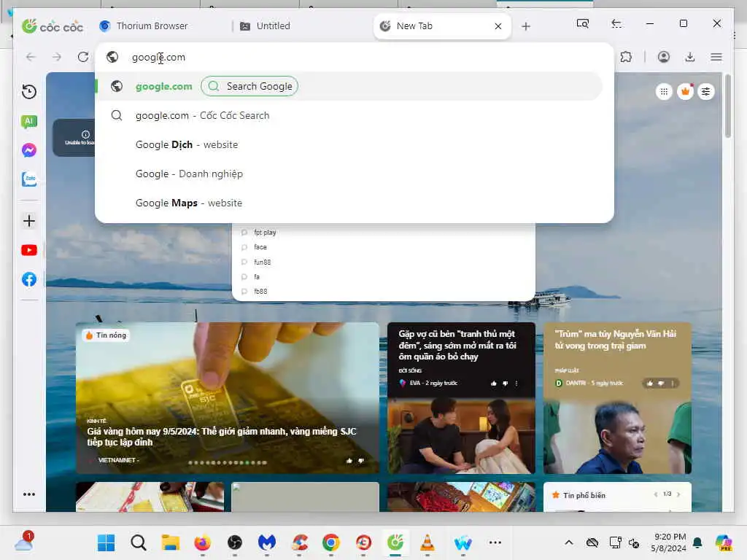Open Windows taskbar search

coord(139,542)
